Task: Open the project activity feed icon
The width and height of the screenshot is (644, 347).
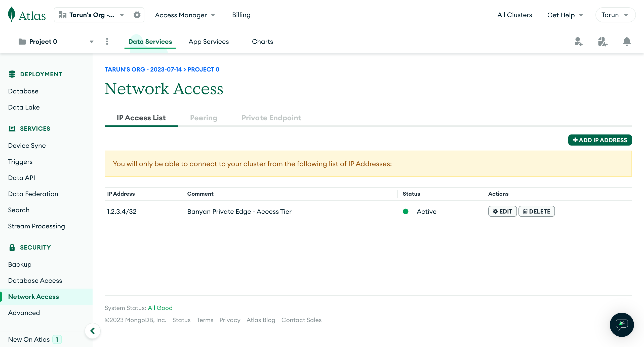Action: 602,42
